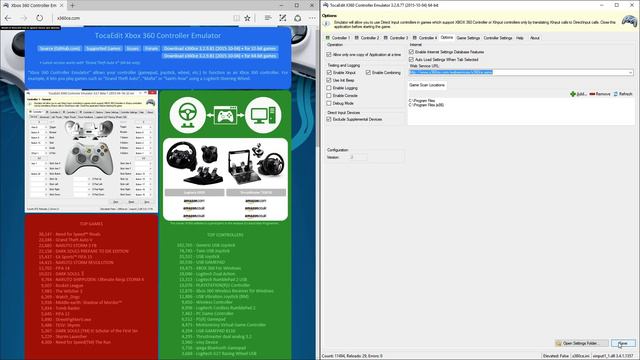Open a new browser tab
This screenshot has height=360, width=640.
(72, 5)
